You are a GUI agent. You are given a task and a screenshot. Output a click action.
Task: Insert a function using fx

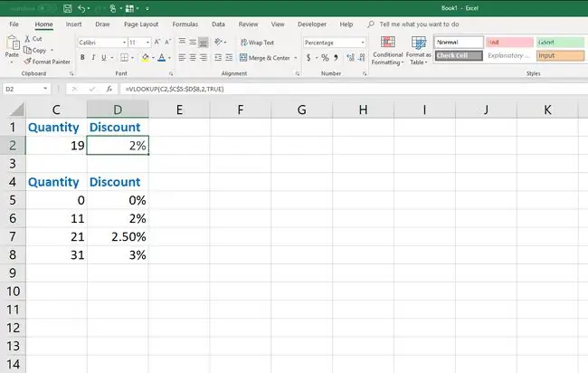tap(109, 89)
